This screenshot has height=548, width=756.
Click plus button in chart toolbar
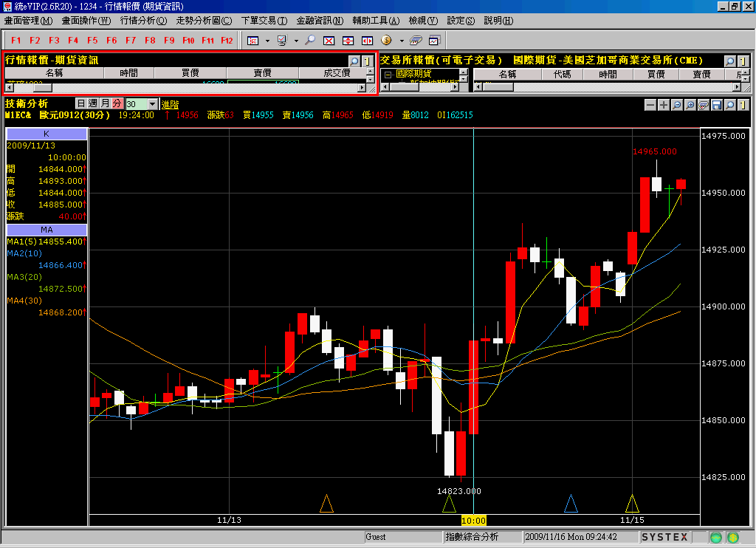(664, 105)
